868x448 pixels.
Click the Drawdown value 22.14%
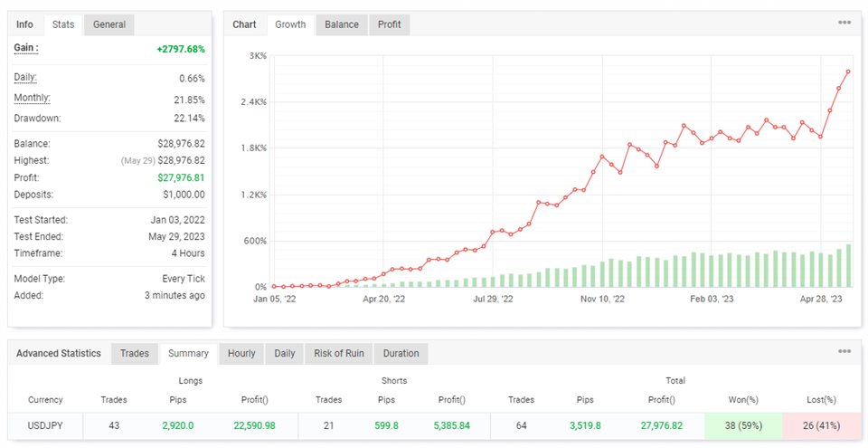click(x=189, y=118)
